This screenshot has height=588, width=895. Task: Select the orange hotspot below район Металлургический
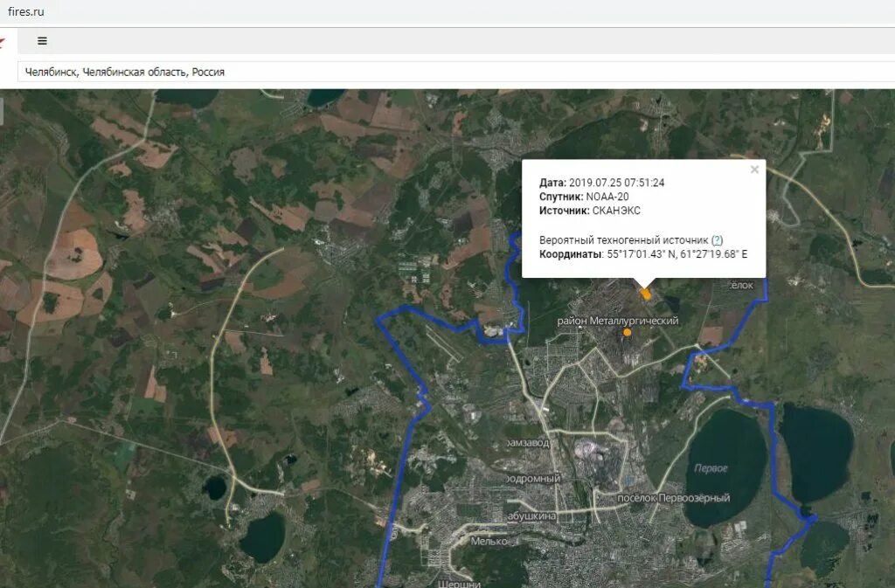(628, 333)
